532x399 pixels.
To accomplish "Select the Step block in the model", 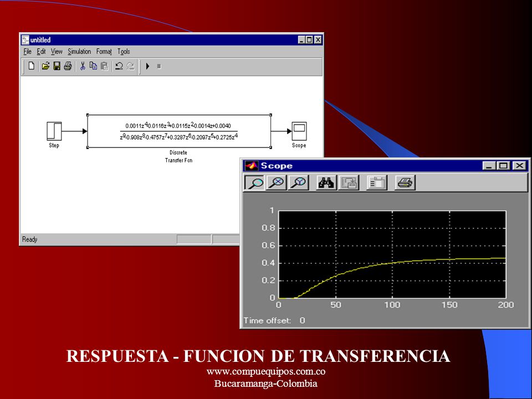I will [x=54, y=131].
